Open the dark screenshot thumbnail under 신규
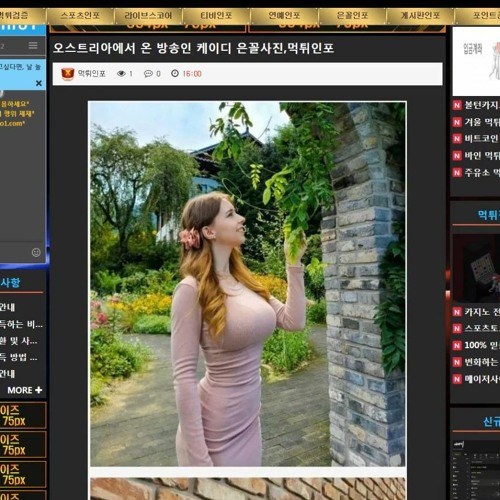This screenshot has width=500, height=500. click(476, 469)
